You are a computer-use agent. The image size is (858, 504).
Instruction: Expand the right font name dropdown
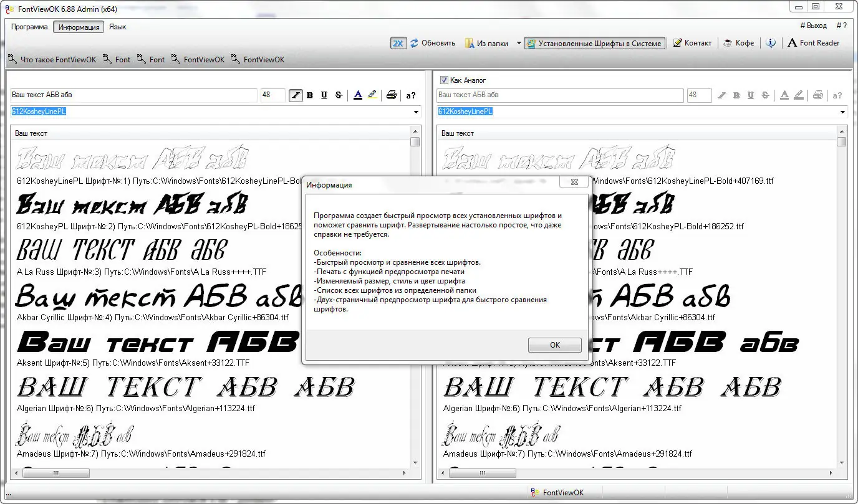click(842, 112)
